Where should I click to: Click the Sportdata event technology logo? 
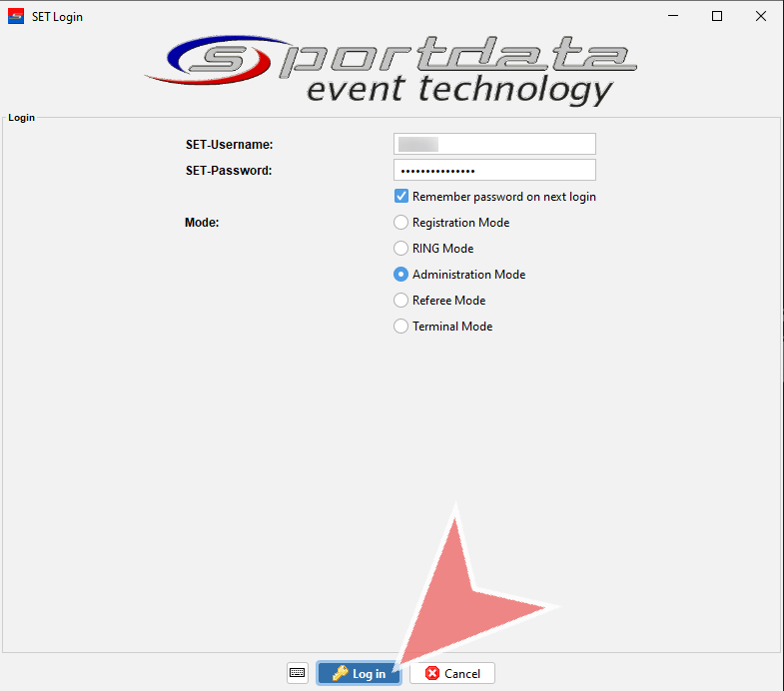coord(392,70)
